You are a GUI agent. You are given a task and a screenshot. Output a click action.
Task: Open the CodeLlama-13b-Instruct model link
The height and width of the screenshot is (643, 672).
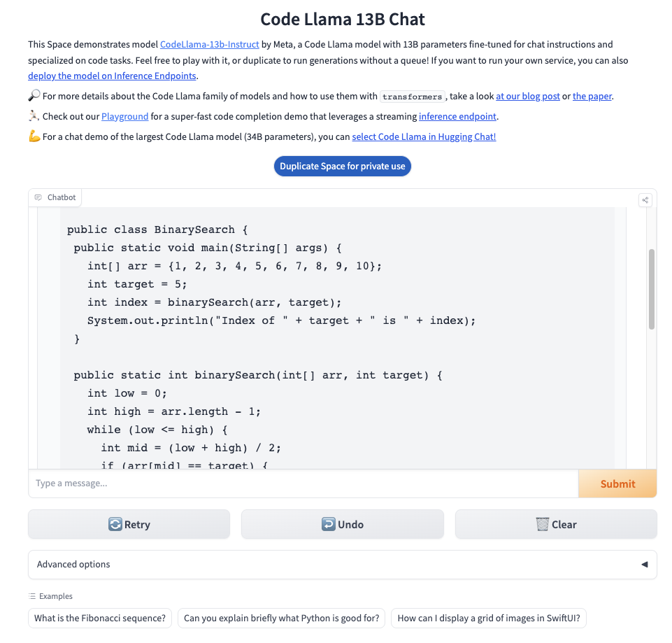pos(209,44)
